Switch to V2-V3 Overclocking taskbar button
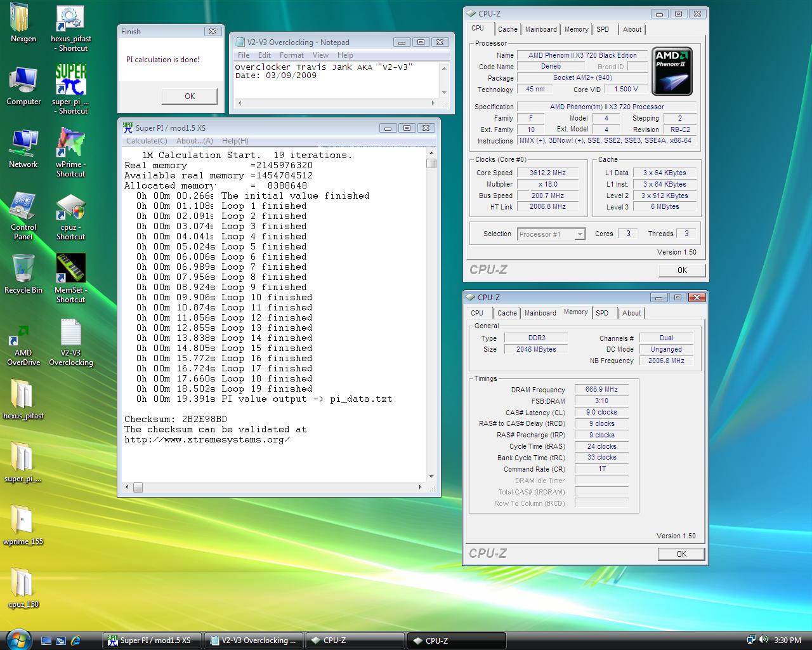Screen dimensions: 812x650 pos(254,640)
